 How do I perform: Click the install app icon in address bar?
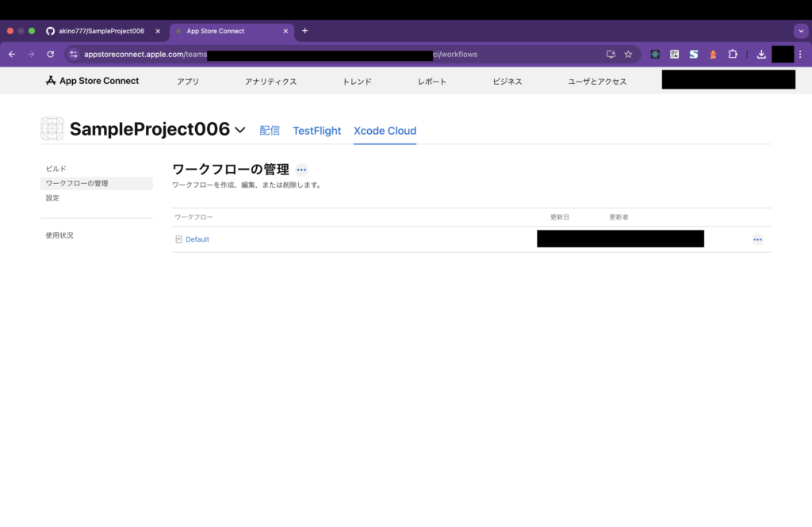(x=611, y=54)
